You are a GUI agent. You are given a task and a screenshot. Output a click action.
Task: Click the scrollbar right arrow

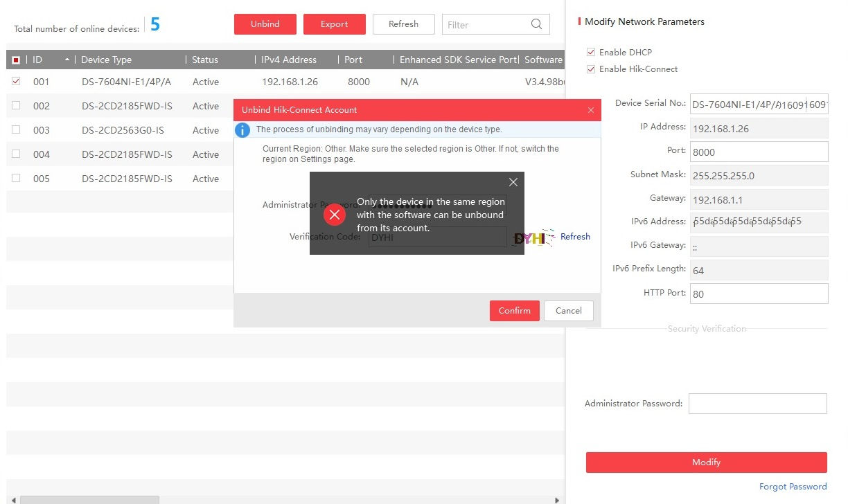pos(558,499)
